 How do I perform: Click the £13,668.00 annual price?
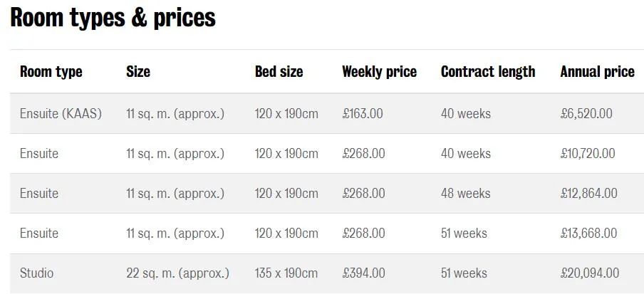588,233
